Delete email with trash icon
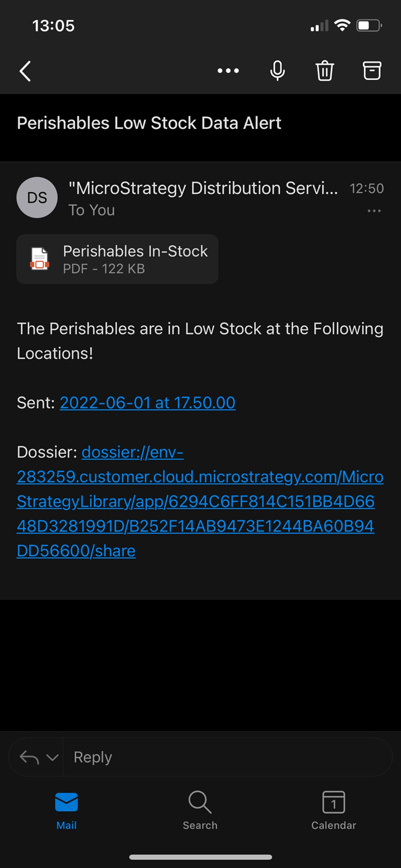Image resolution: width=401 pixels, height=868 pixels. pyautogui.click(x=325, y=71)
